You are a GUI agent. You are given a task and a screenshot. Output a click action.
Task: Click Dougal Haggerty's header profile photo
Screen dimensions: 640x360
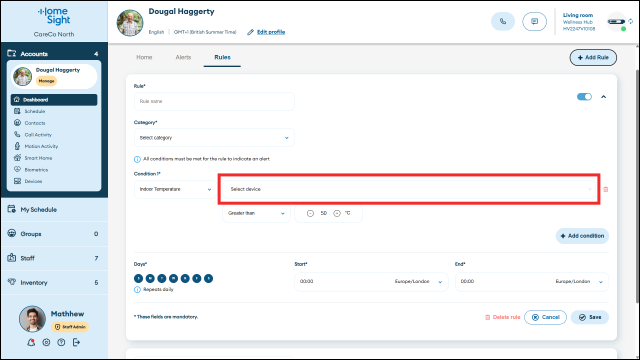[x=130, y=23]
